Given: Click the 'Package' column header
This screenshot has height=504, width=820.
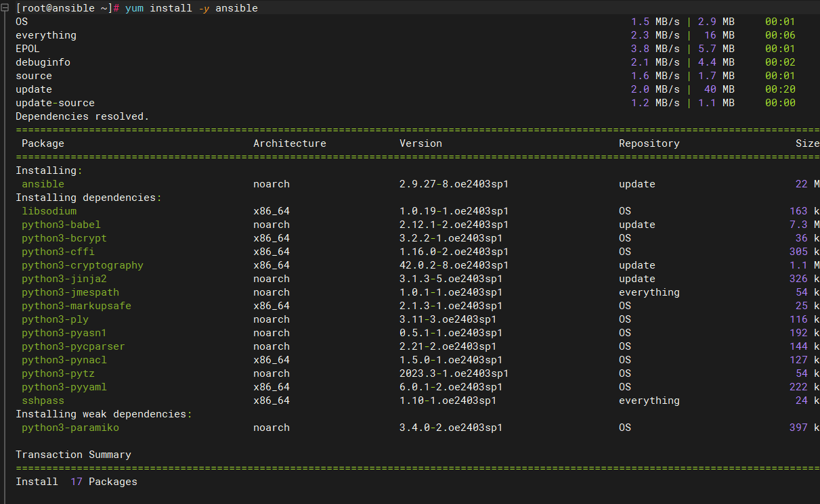Looking at the screenshot, I should [43, 143].
